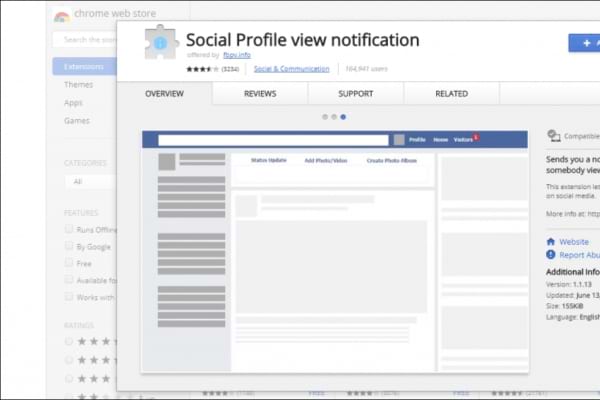The height and width of the screenshot is (400, 600).
Task: Select Extensions in the store sidebar
Action: point(85,67)
